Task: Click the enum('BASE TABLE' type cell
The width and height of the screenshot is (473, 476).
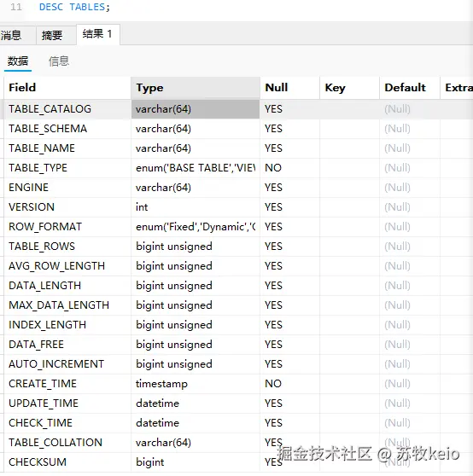Action: pos(196,168)
